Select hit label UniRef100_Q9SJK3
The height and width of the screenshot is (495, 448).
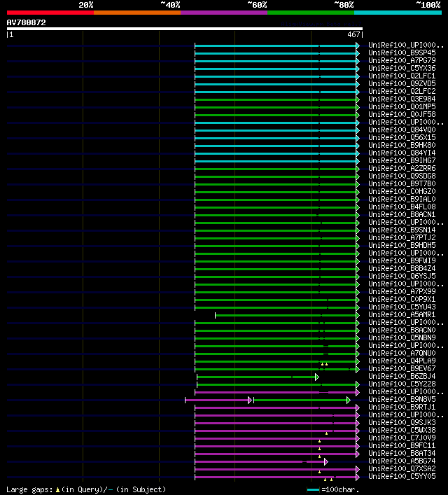pos(402,422)
